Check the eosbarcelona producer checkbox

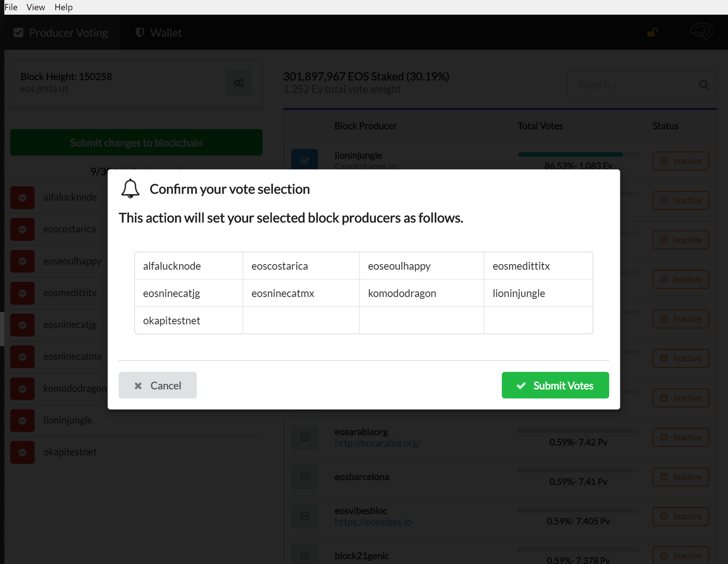pos(304,477)
